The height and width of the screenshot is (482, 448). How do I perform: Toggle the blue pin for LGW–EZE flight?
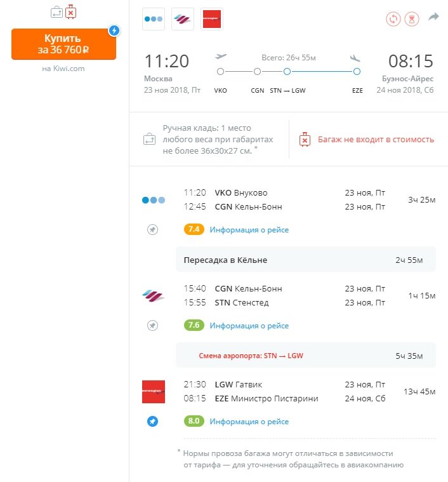click(152, 421)
